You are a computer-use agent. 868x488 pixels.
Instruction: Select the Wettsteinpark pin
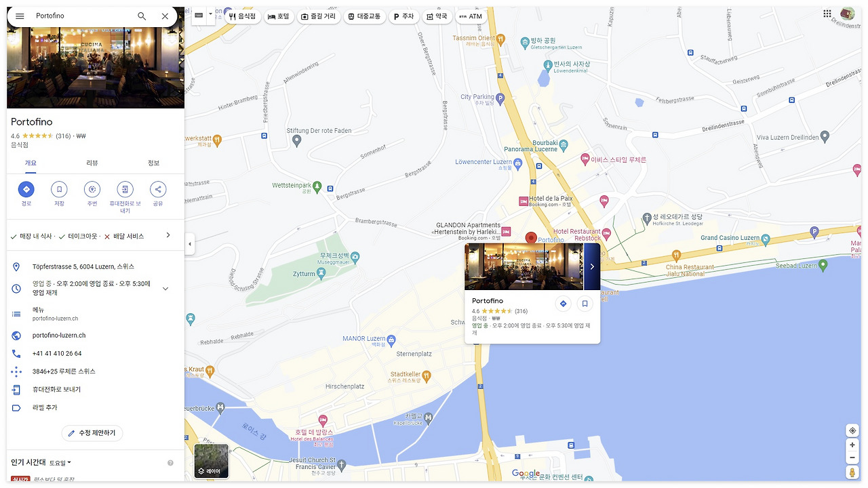point(317,186)
